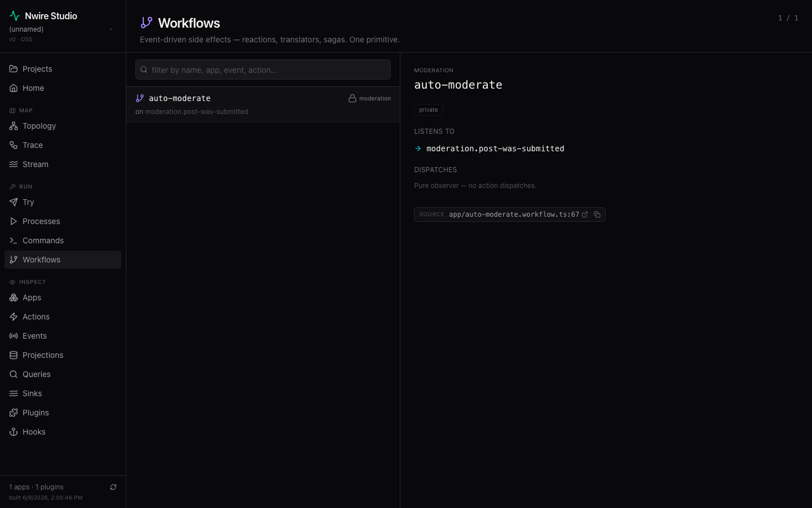Open Hooks via the anchor icon
This screenshot has width=812, height=508.
point(14,432)
